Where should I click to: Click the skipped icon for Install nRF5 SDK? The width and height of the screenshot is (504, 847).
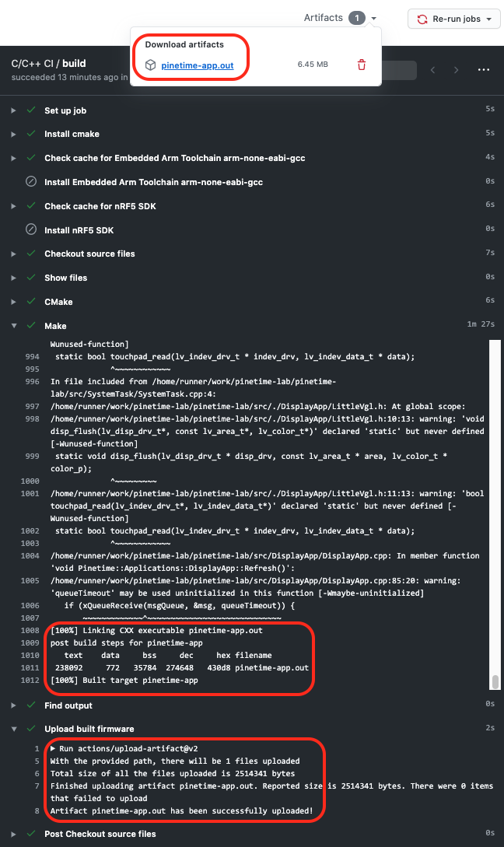click(x=31, y=229)
